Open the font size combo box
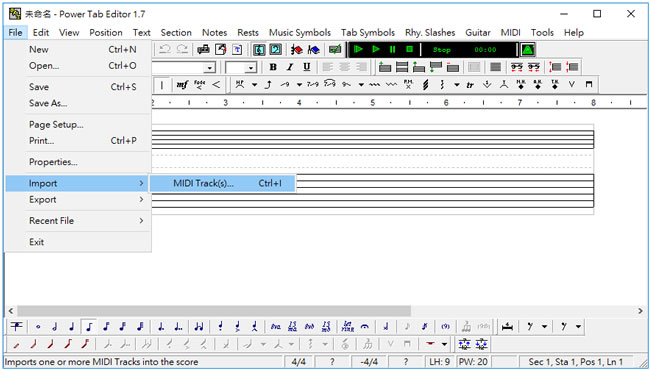The image size is (650, 370). click(x=241, y=68)
